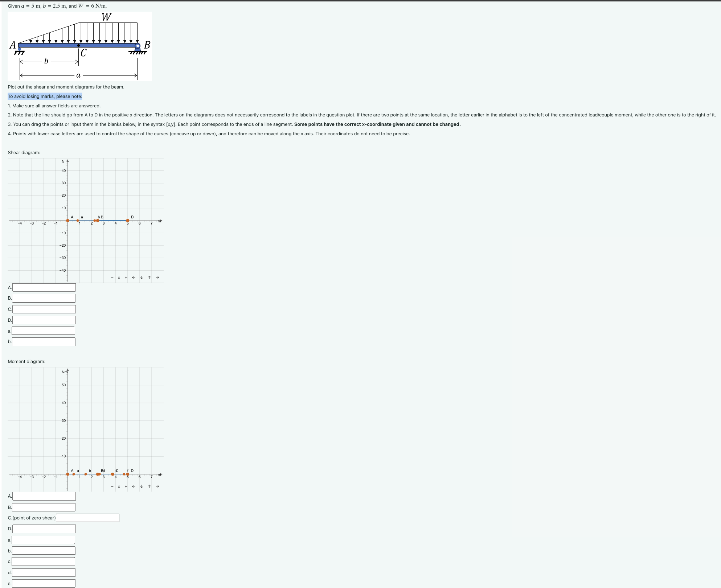Pan the moment diagram right using arrow icon
721x588 pixels.
tap(157, 486)
